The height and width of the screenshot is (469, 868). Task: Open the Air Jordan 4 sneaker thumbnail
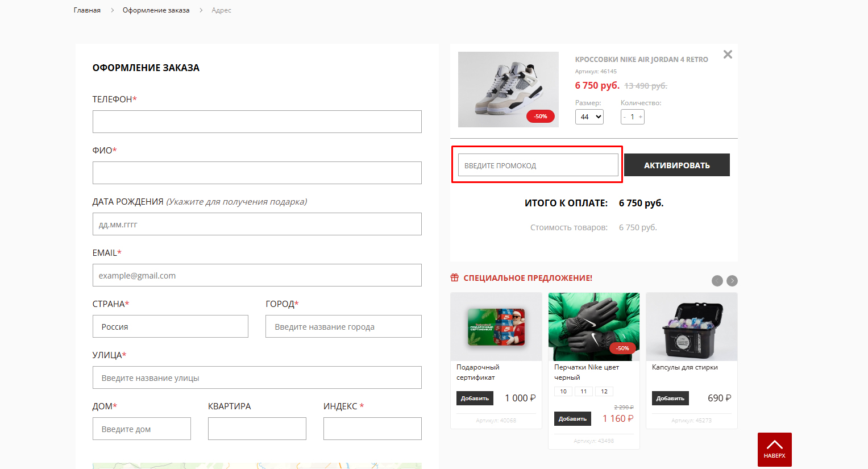(x=508, y=89)
